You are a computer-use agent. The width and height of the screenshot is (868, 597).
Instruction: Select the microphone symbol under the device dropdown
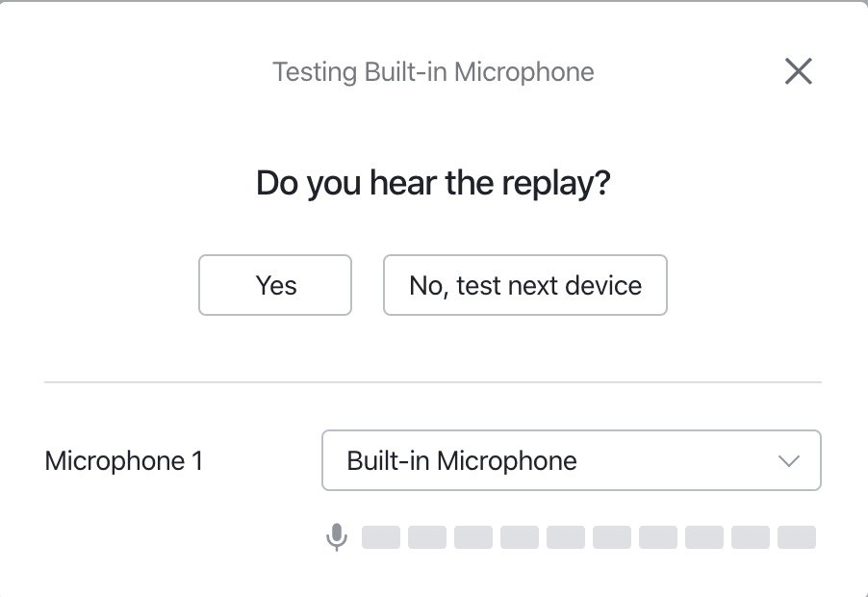click(x=337, y=536)
